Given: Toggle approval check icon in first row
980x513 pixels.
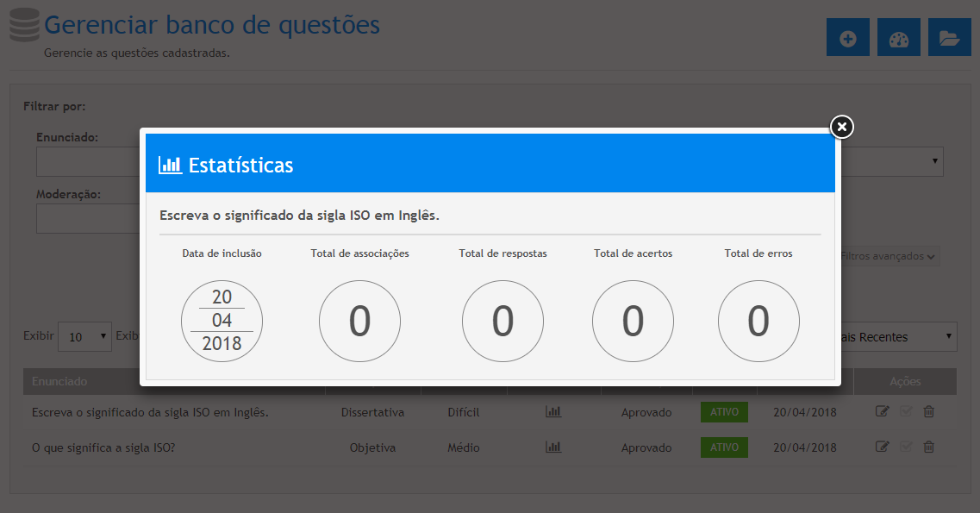Looking at the screenshot, I should tap(905, 412).
